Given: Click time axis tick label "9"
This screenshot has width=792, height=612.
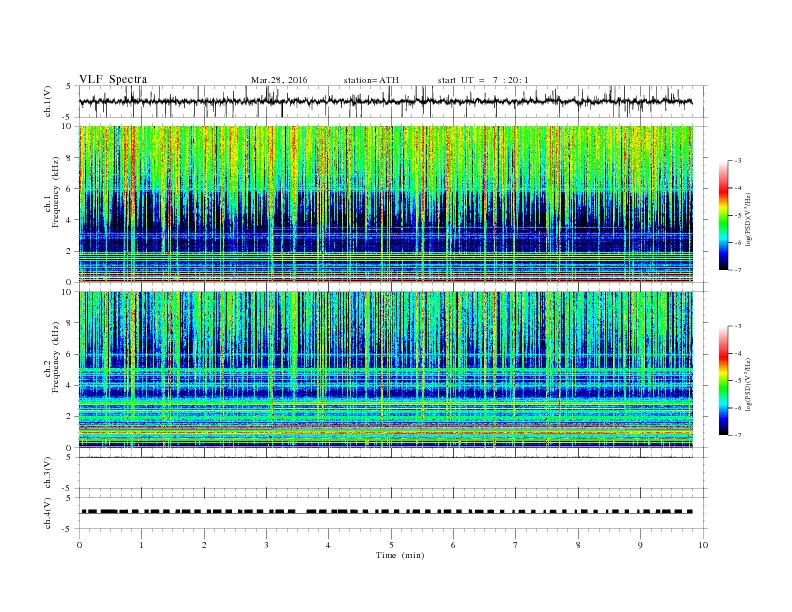Looking at the screenshot, I should 640,545.
